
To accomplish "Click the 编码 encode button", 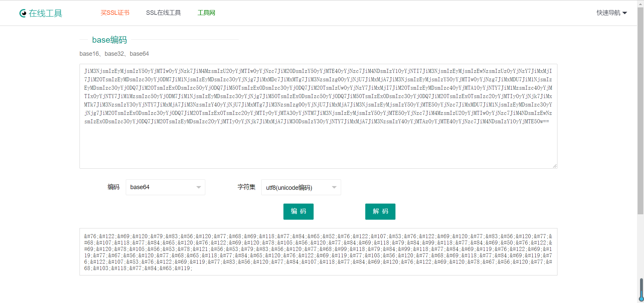I will pyautogui.click(x=299, y=212).
